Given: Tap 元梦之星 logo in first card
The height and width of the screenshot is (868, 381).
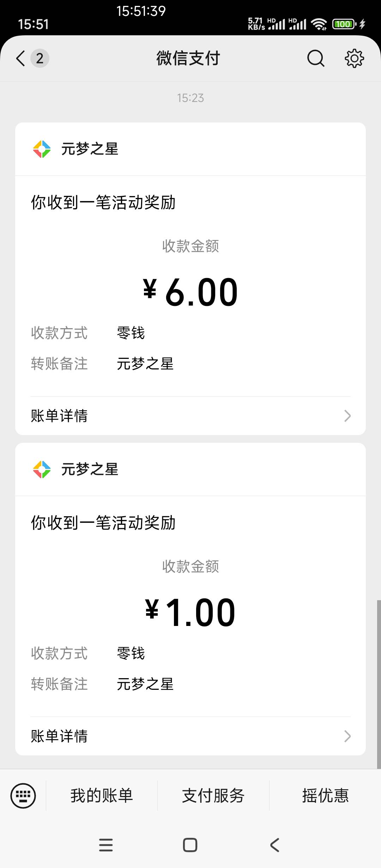Looking at the screenshot, I should point(42,149).
